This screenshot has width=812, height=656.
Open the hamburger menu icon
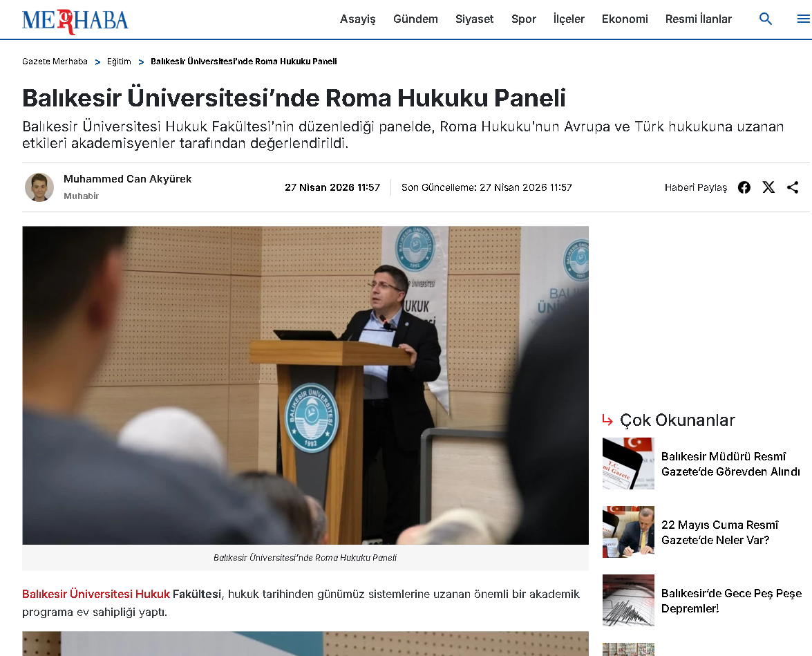pyautogui.click(x=803, y=19)
